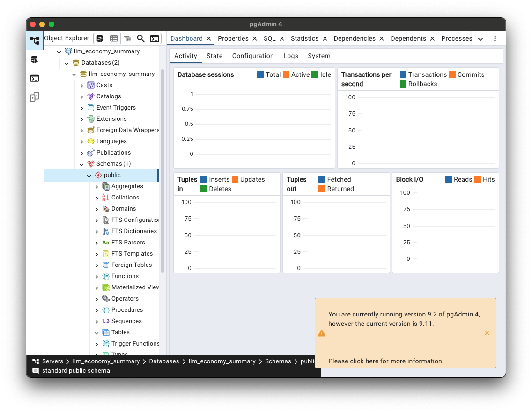The image size is (532, 412).
Task: Open the Query Tool Workspace sidebar icon
Action: 35,59
